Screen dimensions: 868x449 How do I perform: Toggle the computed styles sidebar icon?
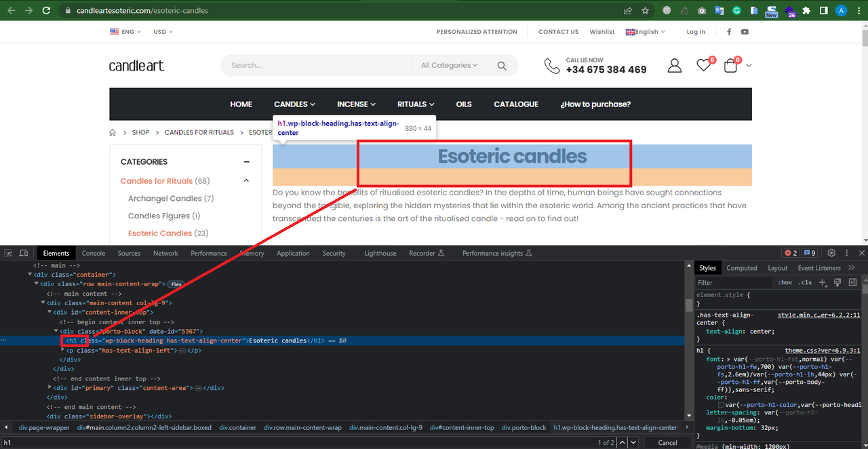(x=853, y=282)
